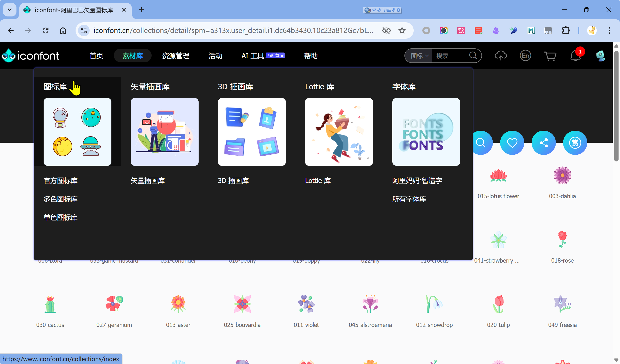
Task: Open the notifications bell
Action: (575, 56)
